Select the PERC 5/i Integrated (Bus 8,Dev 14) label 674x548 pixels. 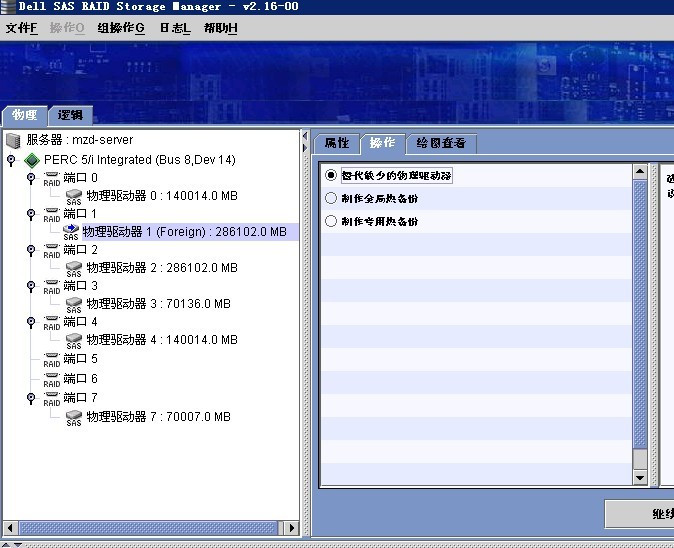[140, 160]
